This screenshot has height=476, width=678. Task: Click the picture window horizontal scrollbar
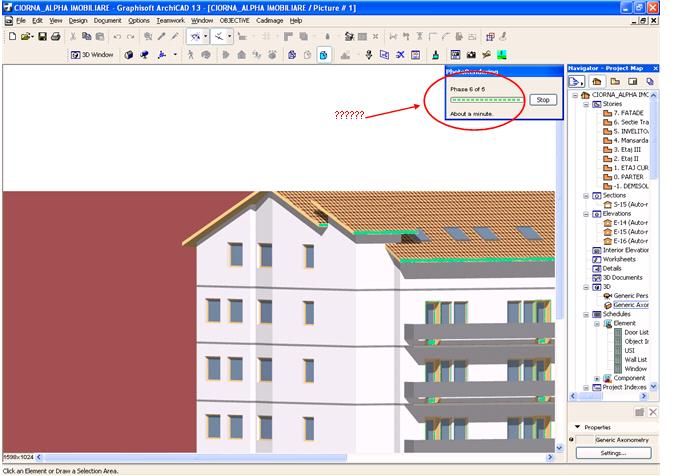pyautogui.click(x=294, y=457)
